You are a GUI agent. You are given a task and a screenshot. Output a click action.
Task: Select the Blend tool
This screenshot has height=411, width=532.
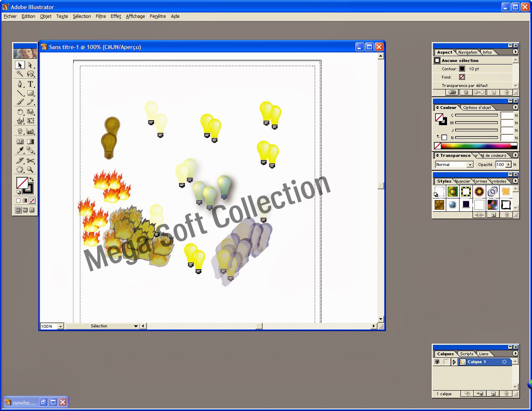click(x=30, y=151)
